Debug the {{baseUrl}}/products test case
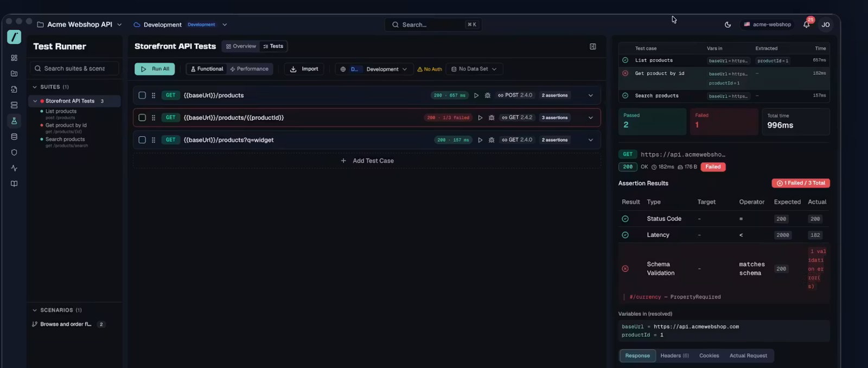The width and height of the screenshot is (868, 368). pyautogui.click(x=488, y=96)
